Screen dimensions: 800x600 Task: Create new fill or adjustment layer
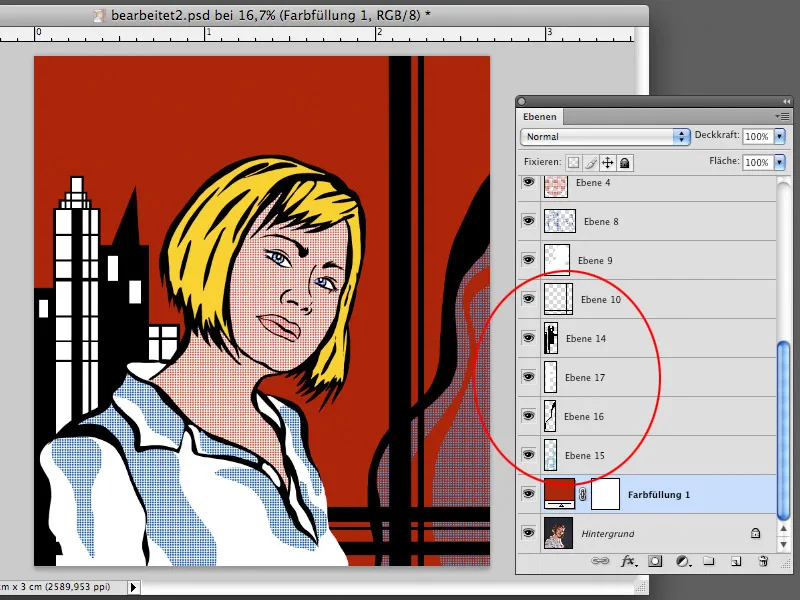tap(683, 561)
